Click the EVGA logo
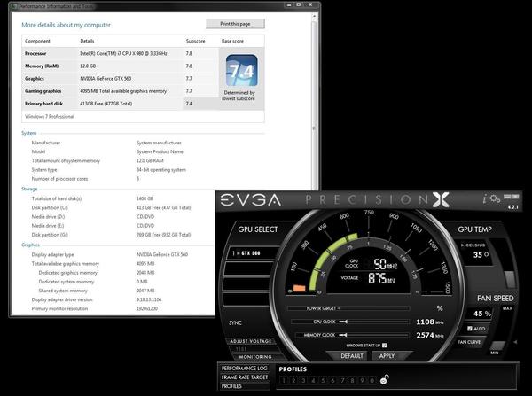Image resolution: width=532 pixels, height=396 pixels. coord(251,199)
